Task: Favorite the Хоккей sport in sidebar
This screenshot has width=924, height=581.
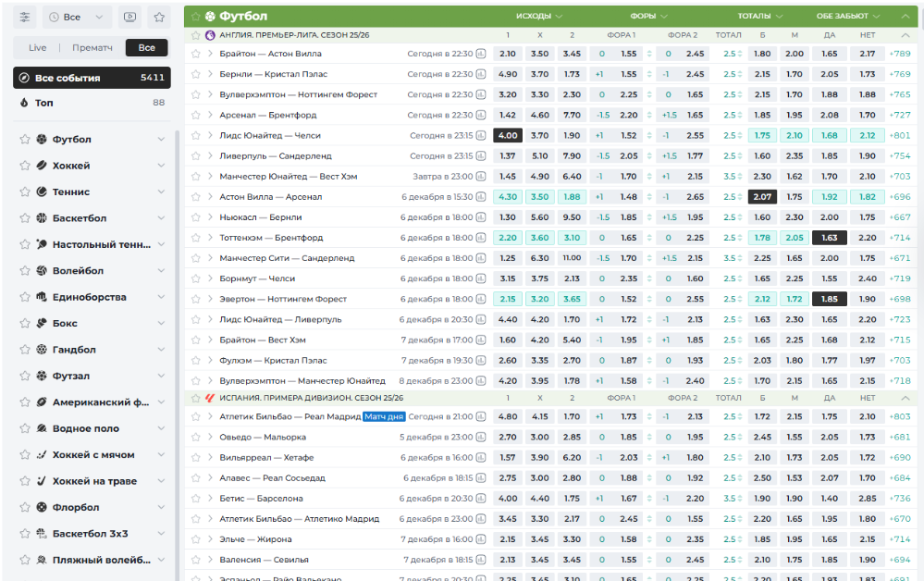Action: 24,166
